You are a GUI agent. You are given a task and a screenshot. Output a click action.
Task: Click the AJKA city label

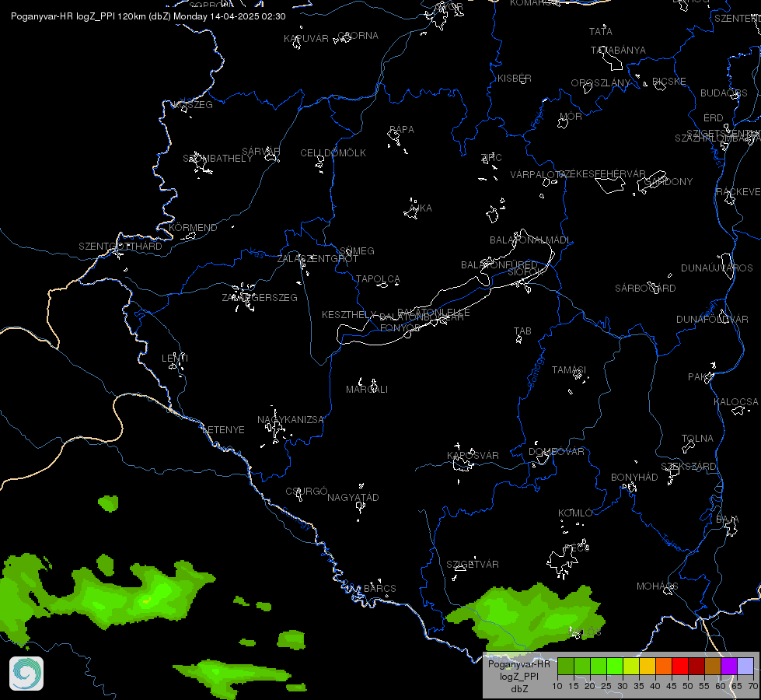coord(420,208)
